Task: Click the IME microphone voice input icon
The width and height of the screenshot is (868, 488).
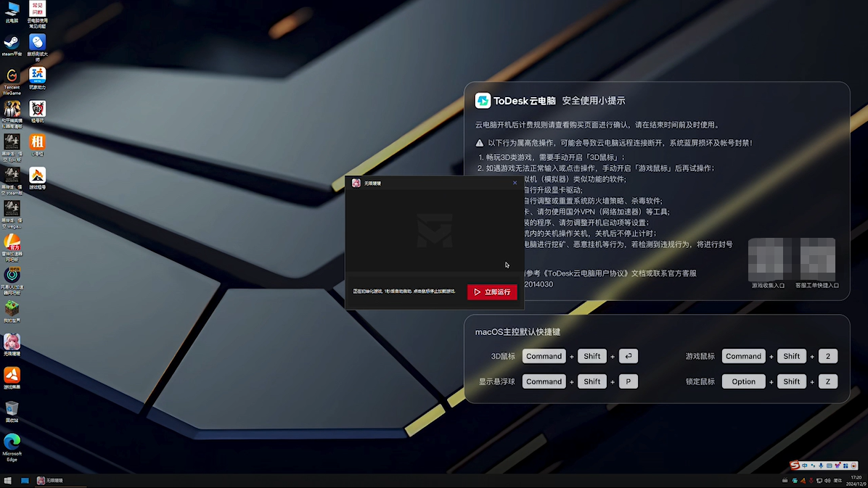Action: pyautogui.click(x=821, y=466)
